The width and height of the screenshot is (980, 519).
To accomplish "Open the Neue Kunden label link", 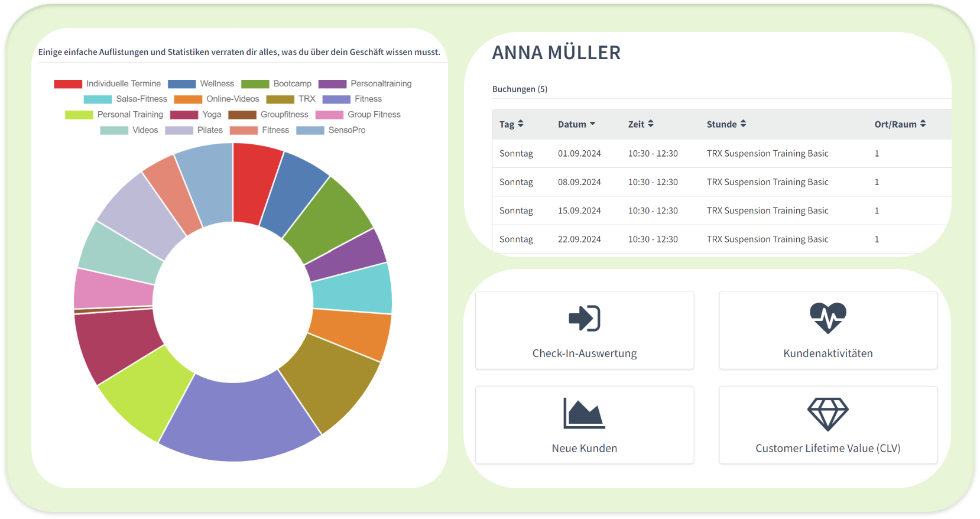I will [584, 448].
